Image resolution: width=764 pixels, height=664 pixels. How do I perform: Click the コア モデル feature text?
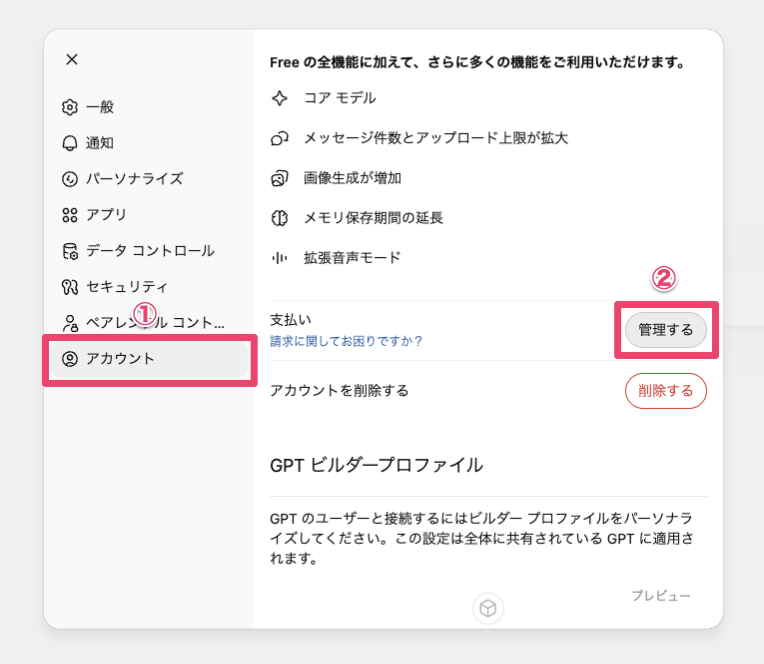click(x=340, y=98)
